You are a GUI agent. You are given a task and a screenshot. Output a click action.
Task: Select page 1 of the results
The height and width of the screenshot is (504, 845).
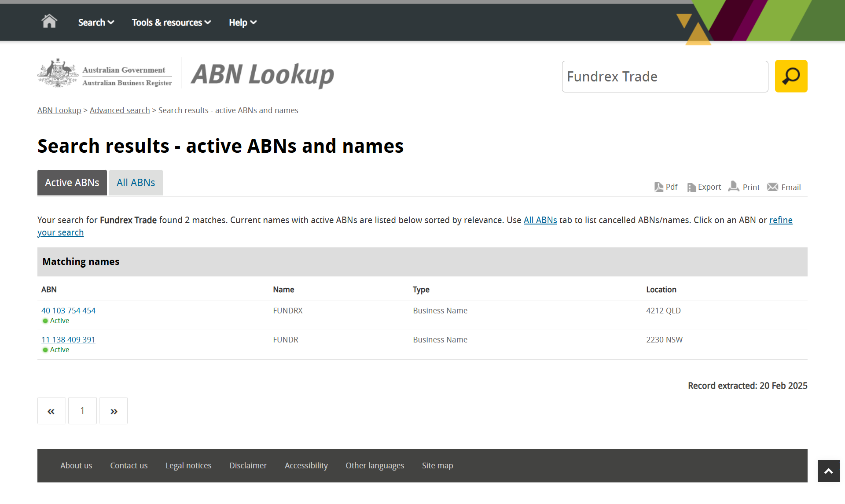(x=82, y=411)
